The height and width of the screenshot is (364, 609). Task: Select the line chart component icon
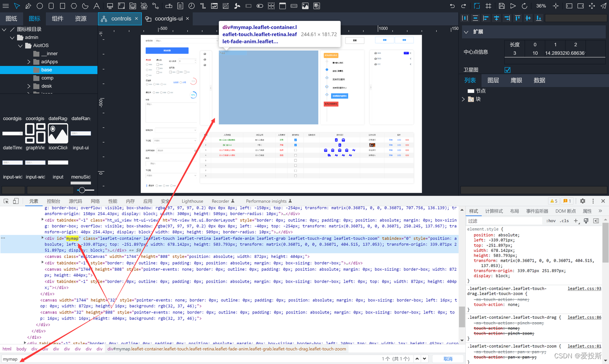coord(215,6)
